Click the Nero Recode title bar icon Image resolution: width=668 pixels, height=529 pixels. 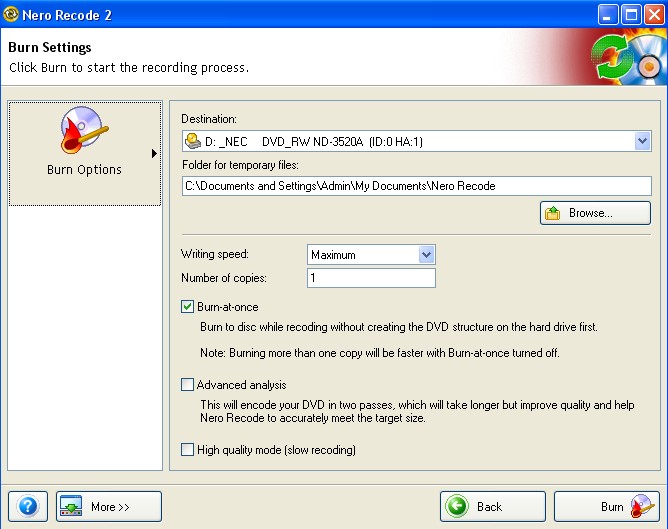click(13, 13)
